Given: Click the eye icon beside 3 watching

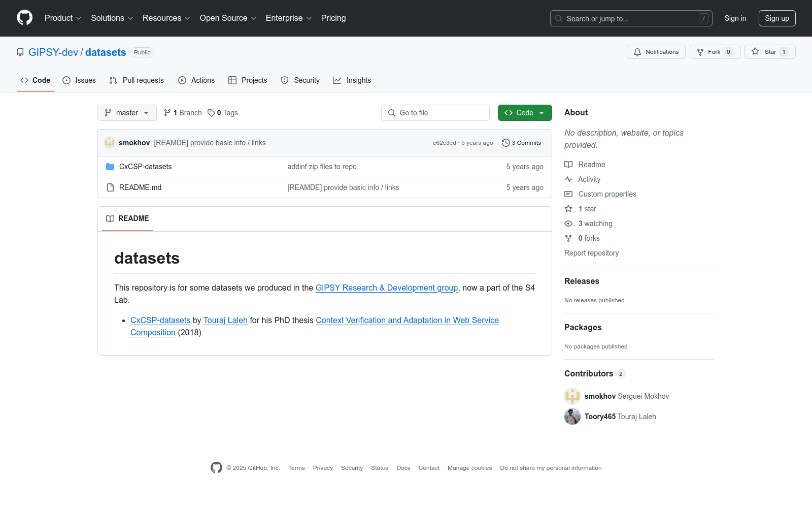Looking at the screenshot, I should pos(568,224).
